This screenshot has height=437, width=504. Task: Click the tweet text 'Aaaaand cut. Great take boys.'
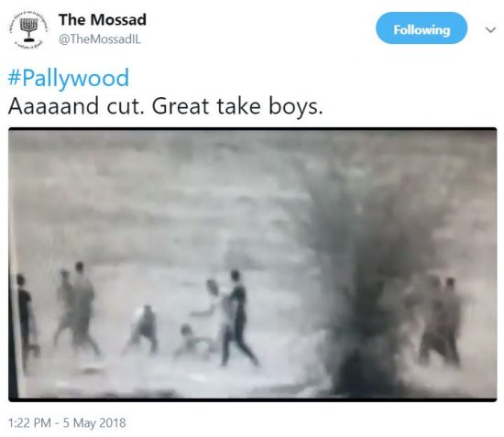(165, 106)
